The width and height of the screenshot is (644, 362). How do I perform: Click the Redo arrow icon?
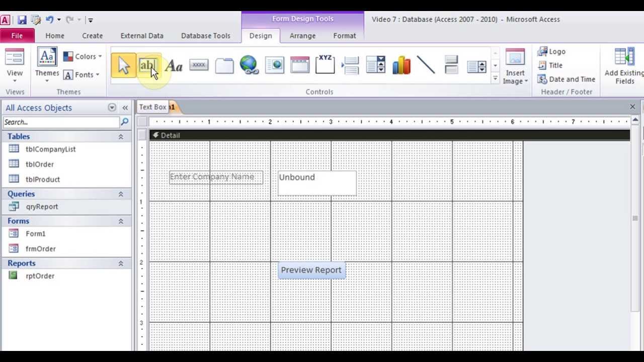coord(69,20)
